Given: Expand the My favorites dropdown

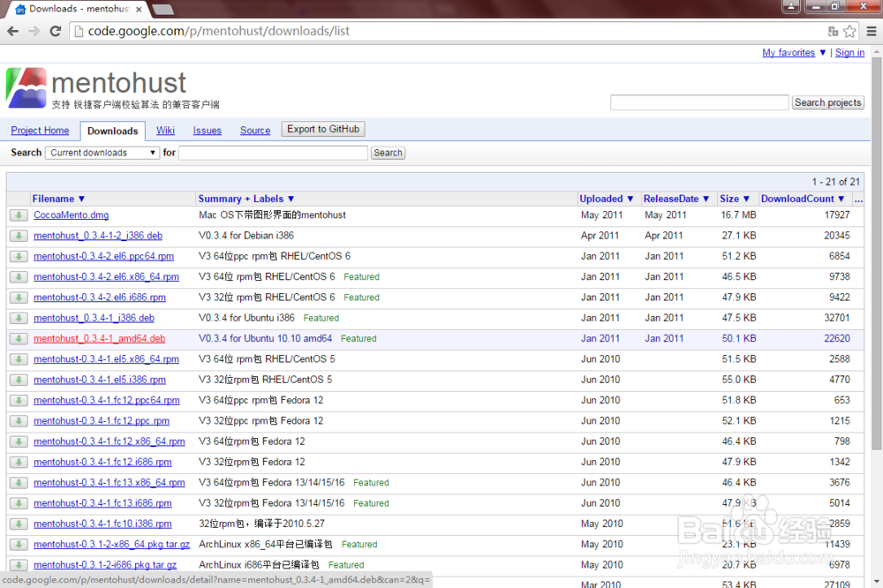Looking at the screenshot, I should 791,52.
